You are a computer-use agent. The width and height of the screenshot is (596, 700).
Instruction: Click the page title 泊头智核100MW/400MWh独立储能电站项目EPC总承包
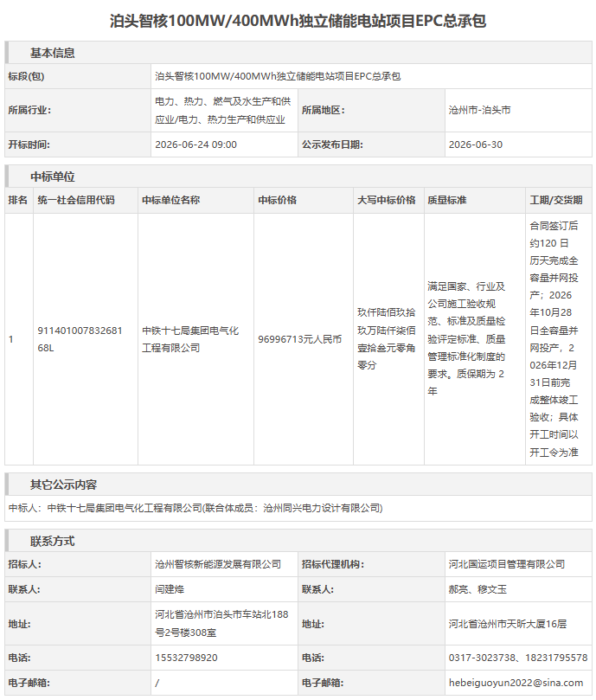click(x=298, y=21)
